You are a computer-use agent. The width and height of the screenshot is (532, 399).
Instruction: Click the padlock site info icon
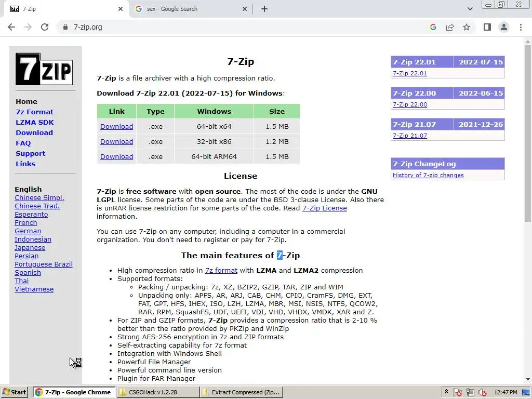65,27
